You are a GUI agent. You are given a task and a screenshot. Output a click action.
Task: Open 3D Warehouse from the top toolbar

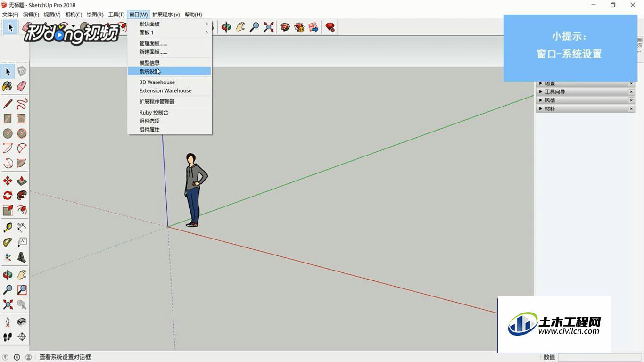tap(285, 27)
